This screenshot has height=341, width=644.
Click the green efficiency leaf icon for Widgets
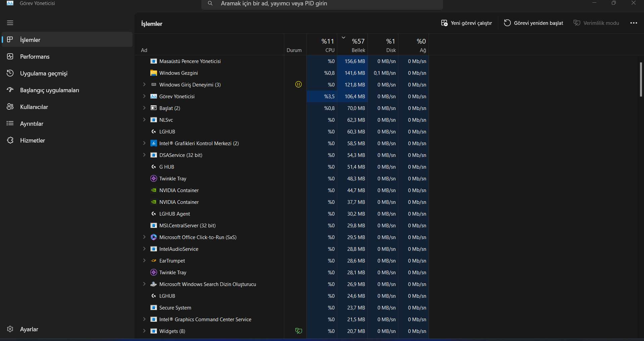pyautogui.click(x=298, y=331)
